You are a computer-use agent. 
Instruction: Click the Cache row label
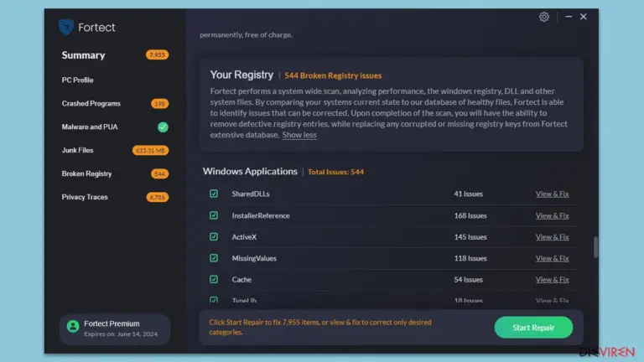[241, 280]
